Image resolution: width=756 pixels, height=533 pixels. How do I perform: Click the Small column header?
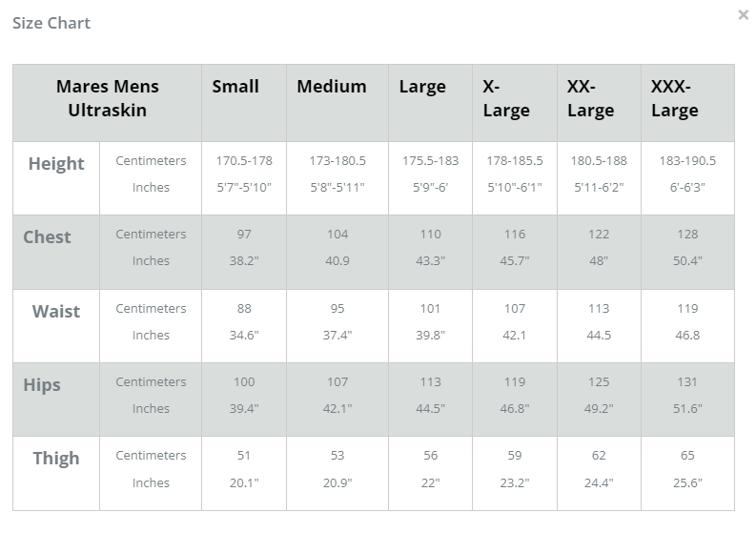coord(235,87)
